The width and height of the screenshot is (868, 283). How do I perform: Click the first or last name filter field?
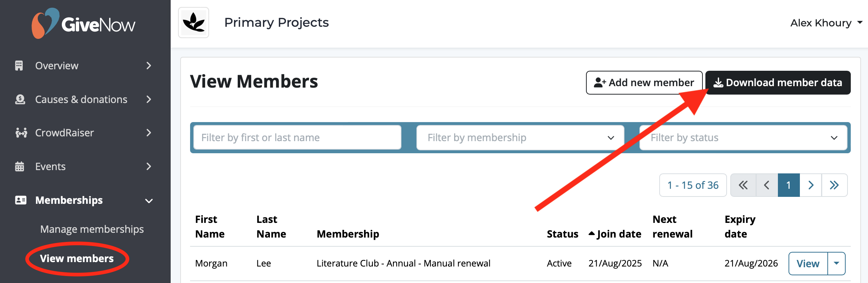[x=297, y=137]
